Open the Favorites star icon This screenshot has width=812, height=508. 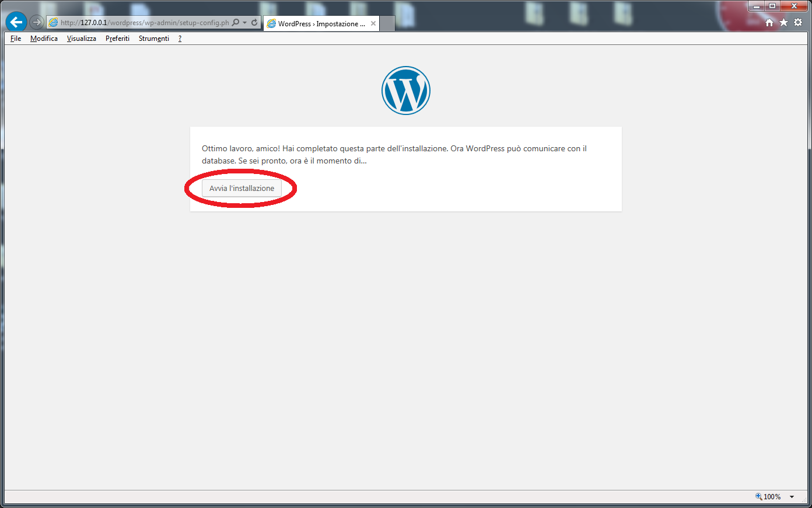click(783, 22)
